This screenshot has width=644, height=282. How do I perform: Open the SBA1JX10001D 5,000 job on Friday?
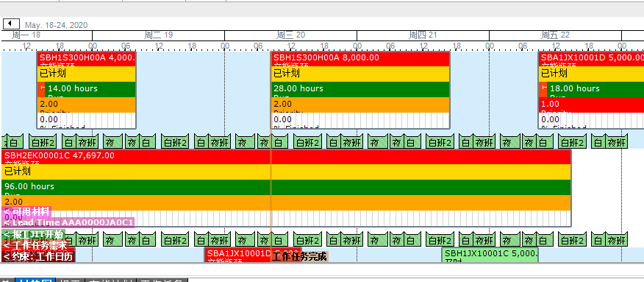[x=591, y=90]
